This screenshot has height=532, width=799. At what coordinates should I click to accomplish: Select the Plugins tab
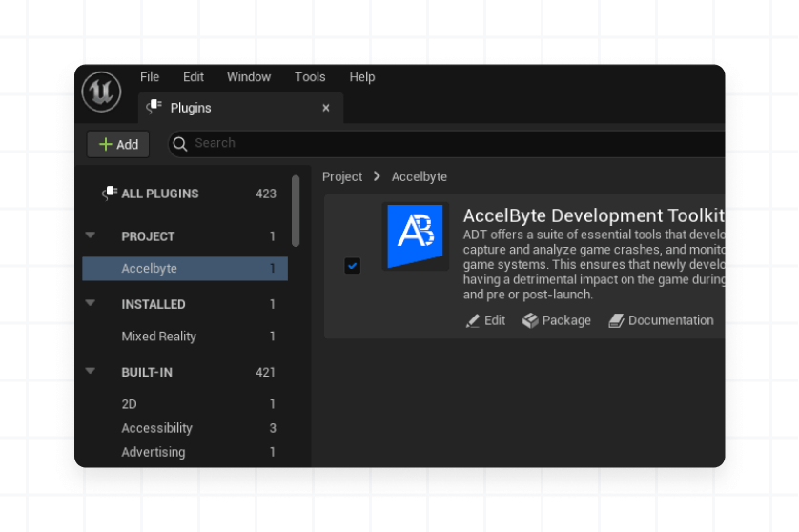point(240,108)
